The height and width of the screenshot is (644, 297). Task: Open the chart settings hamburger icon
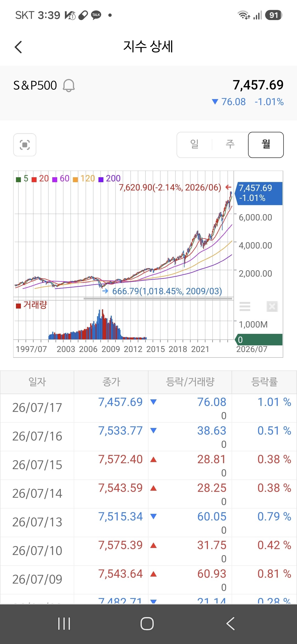(245, 306)
